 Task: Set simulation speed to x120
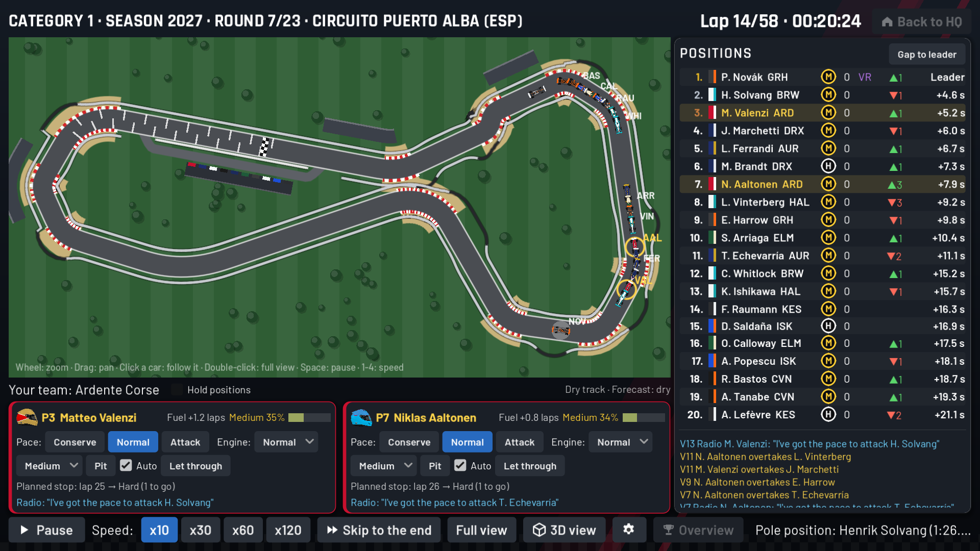point(288,530)
